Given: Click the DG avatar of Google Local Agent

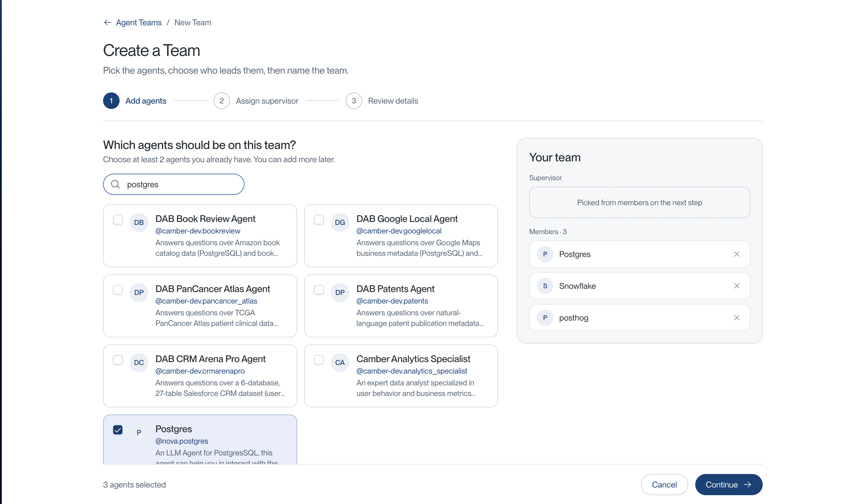Looking at the screenshot, I should (x=340, y=223).
